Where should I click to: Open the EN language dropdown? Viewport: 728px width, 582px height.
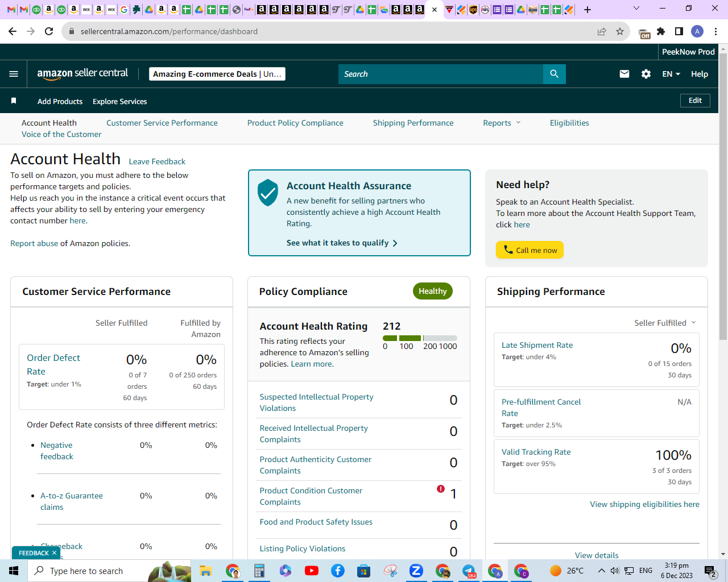[x=671, y=74]
